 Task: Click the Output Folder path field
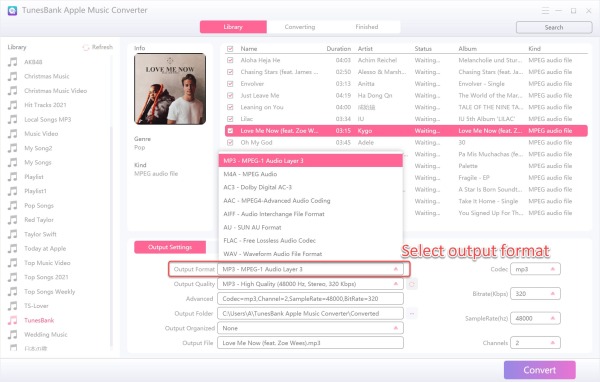310,313
